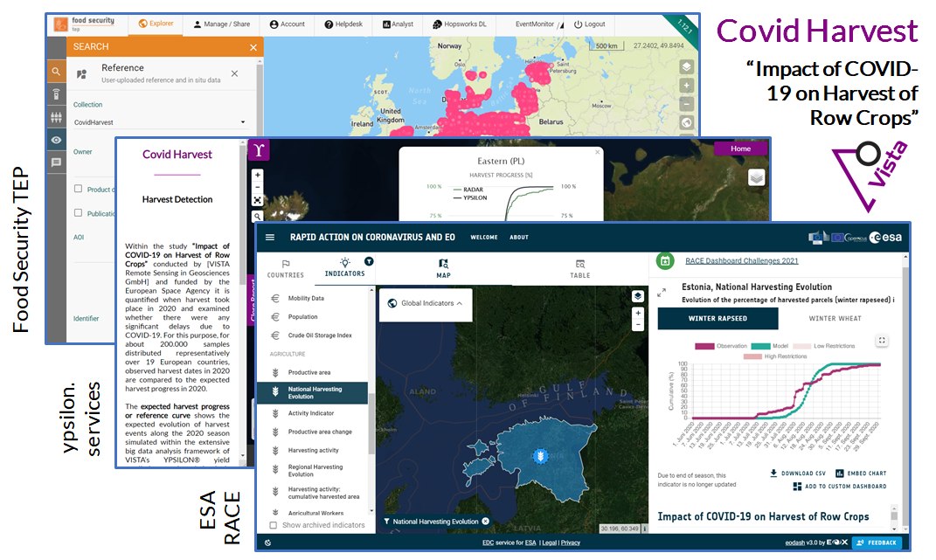Click the Embed Chart icon
The height and width of the screenshot is (560, 936).
point(840,474)
